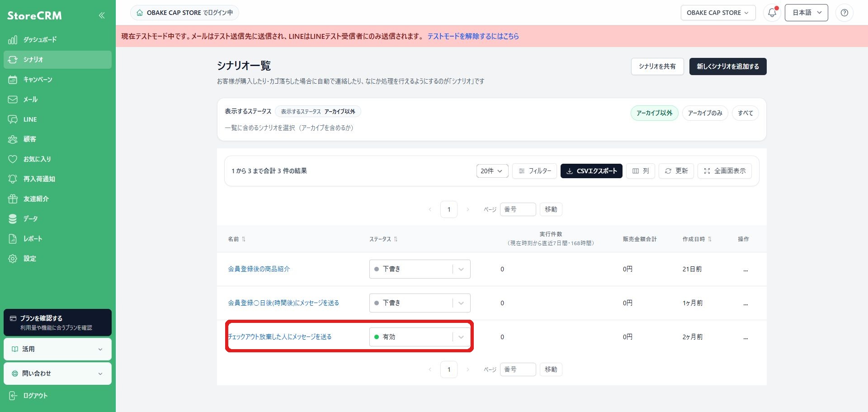Click the StoreCRM logo

tap(34, 15)
